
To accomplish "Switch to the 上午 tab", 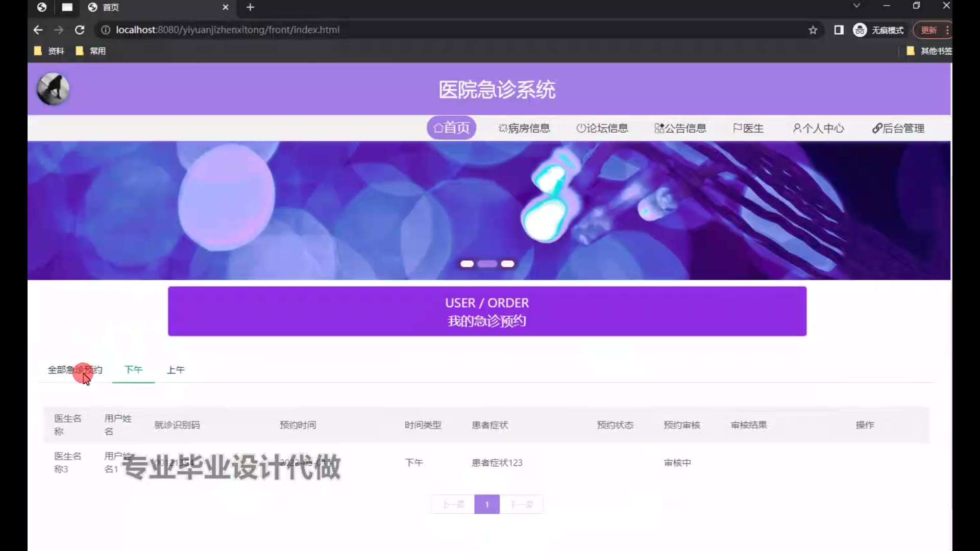I will (176, 370).
